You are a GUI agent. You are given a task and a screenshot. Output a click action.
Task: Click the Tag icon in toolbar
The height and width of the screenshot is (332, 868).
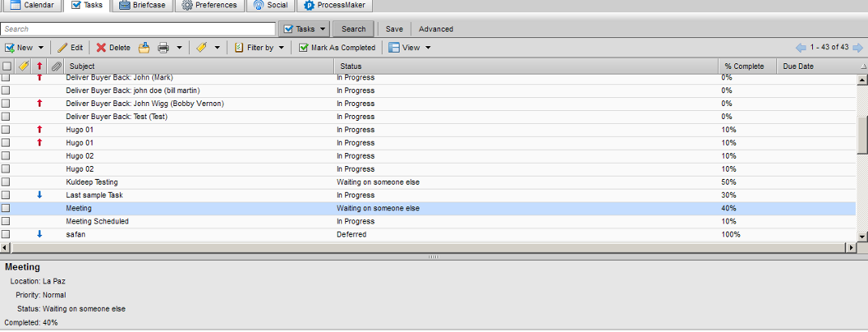pos(202,48)
